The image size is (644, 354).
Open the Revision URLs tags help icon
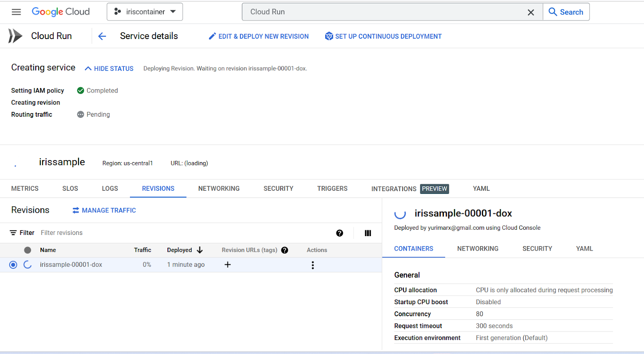tap(285, 250)
